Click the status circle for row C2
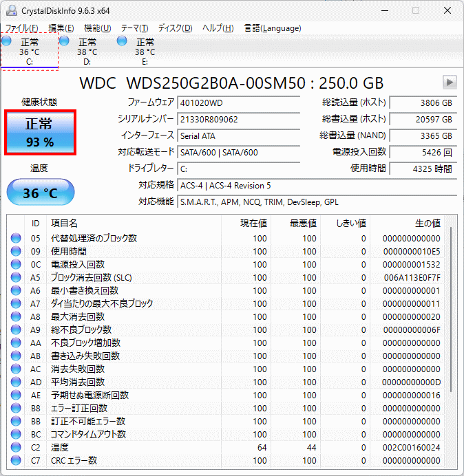 (16, 448)
